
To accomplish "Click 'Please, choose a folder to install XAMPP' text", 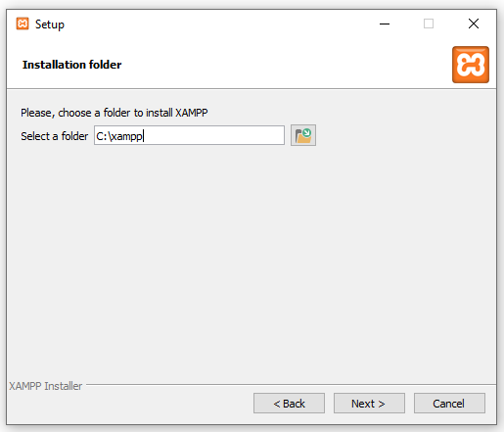I will 115,113.
